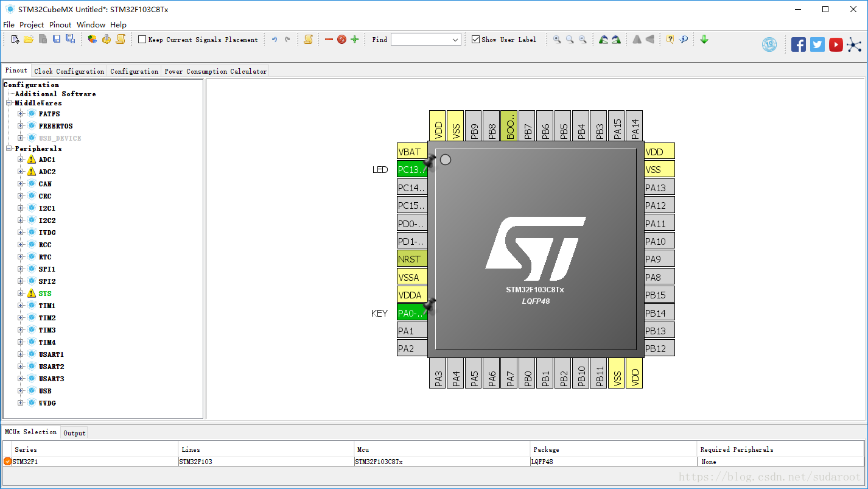Select WWDG in the peripherals tree

(47, 403)
